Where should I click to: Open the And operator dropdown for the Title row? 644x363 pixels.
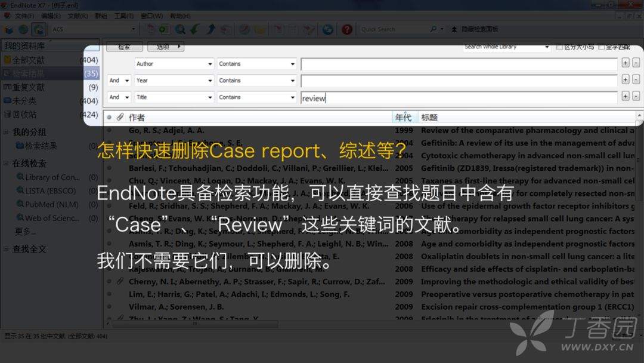tap(119, 97)
